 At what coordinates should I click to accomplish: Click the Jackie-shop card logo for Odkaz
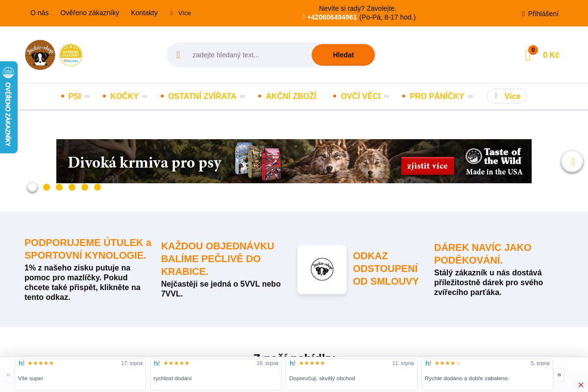(322, 269)
